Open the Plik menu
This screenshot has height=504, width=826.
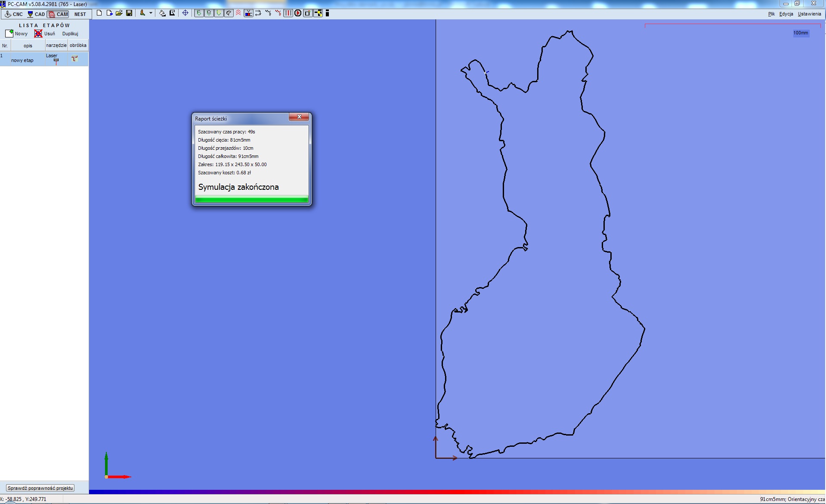coord(771,14)
